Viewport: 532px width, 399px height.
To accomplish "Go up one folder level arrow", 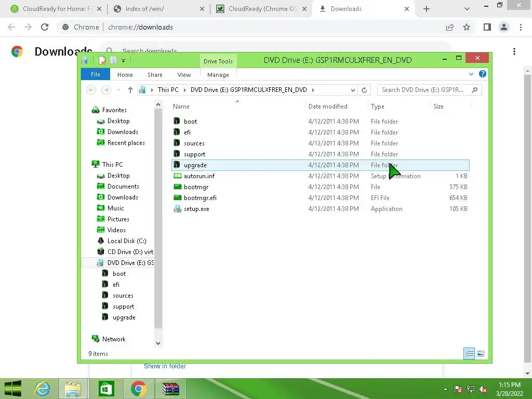I will coord(130,90).
